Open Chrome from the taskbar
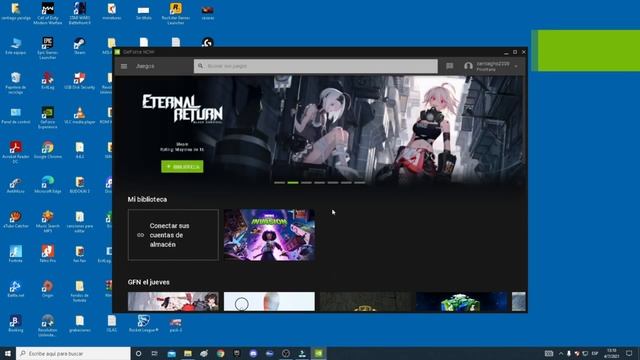Screen dimensions: 640x360 pos(220,353)
